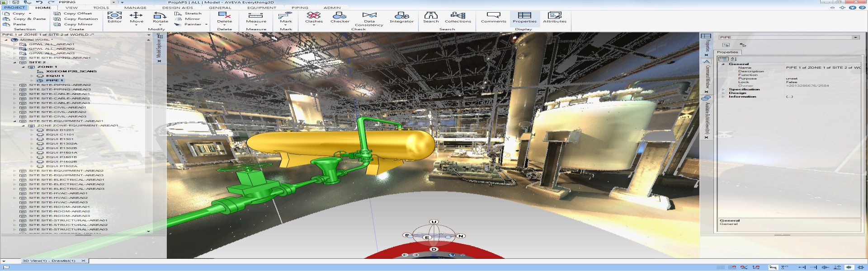Screen dimensions: 868x271
Task: Click Copy Mirror in Create group
Action: [x=73, y=24]
